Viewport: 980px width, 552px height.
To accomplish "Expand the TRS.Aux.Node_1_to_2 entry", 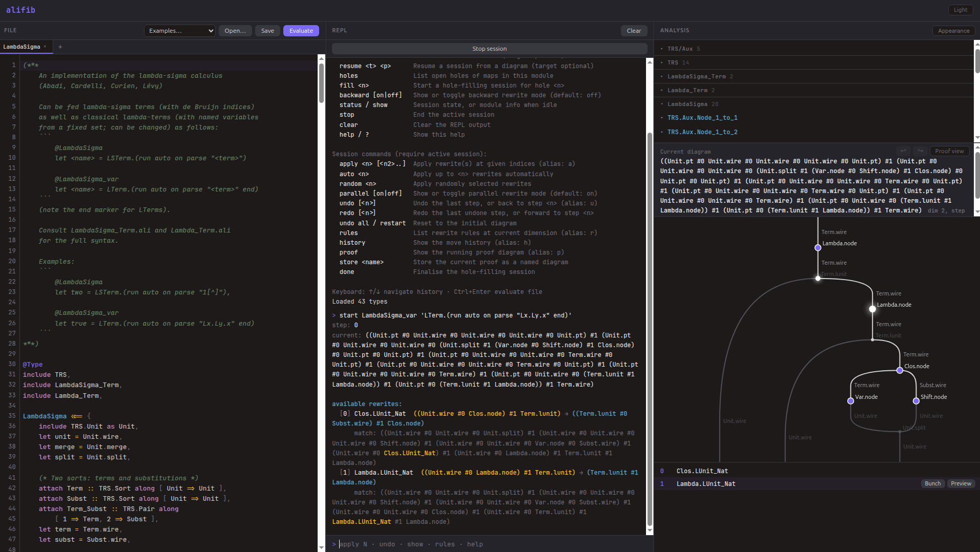I will (x=814, y=132).
